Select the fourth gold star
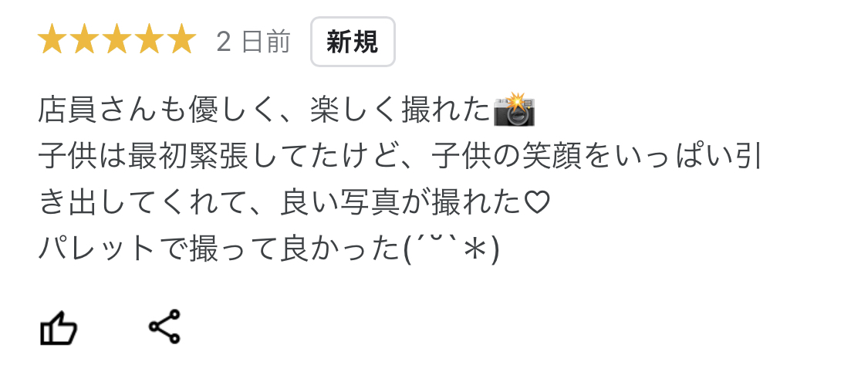868x379 pixels. tap(149, 40)
